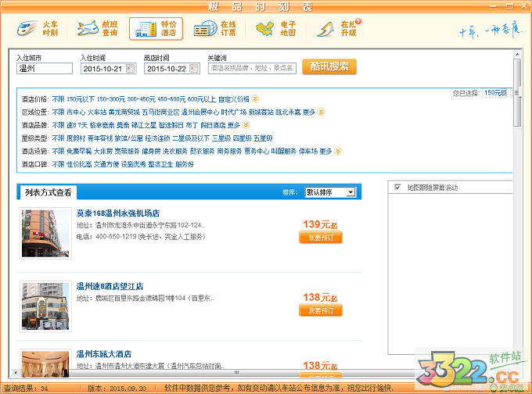Filter facilities by 停车场
This screenshot has width=532, height=394.
point(307,151)
